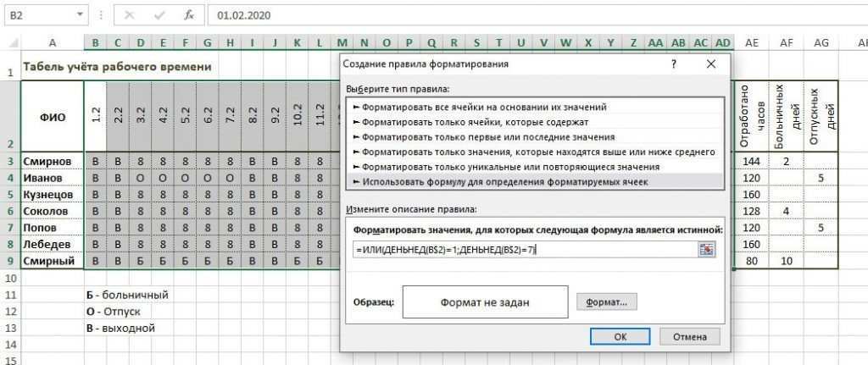The width and height of the screenshot is (868, 365).
Task: Select row 11 header
Action: 10,295
